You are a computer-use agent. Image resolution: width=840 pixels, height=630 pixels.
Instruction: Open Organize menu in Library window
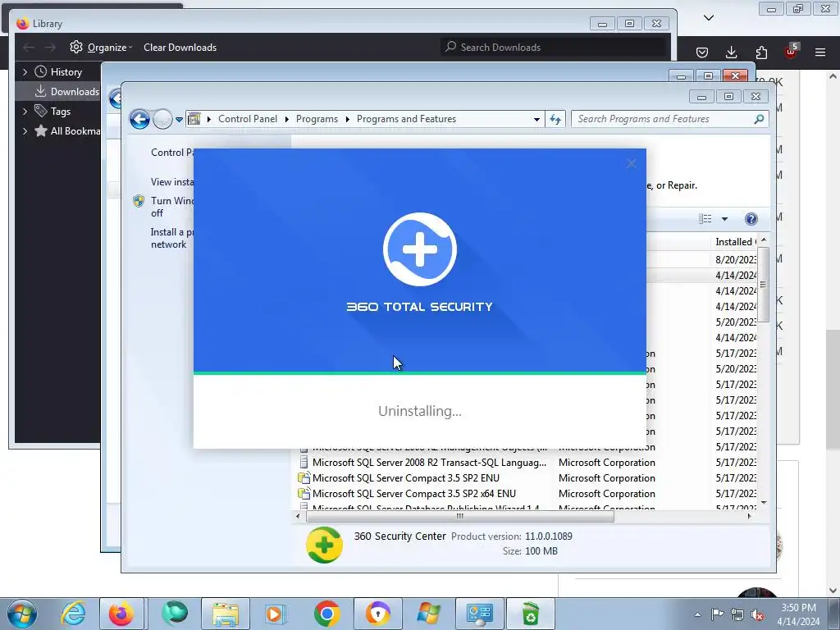pyautogui.click(x=101, y=47)
